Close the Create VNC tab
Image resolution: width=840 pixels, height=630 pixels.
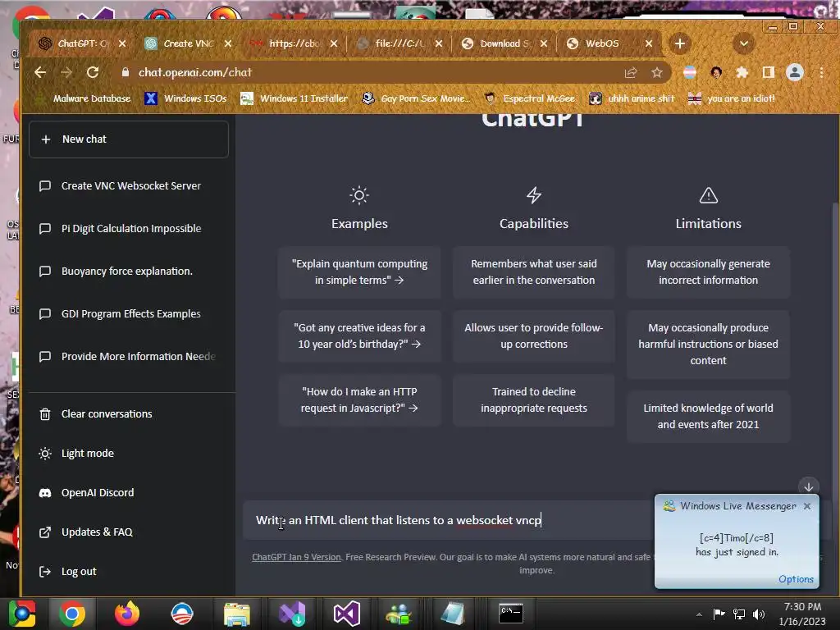(x=228, y=43)
